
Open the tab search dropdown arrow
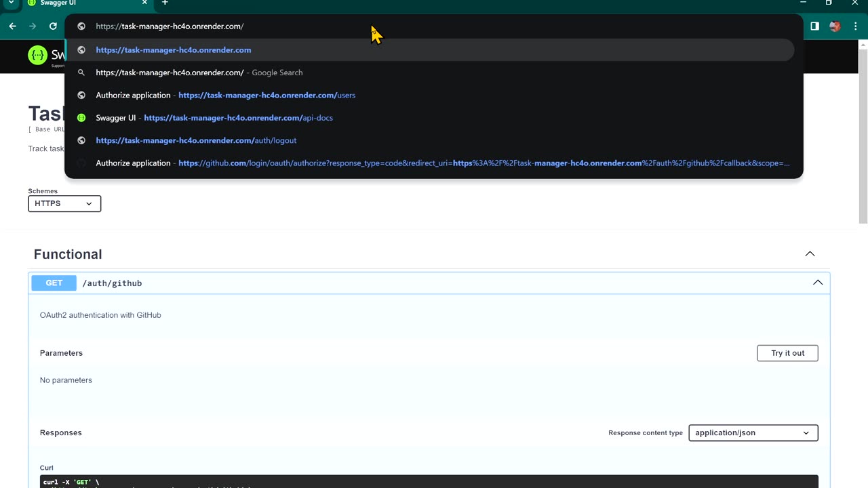tap(11, 3)
